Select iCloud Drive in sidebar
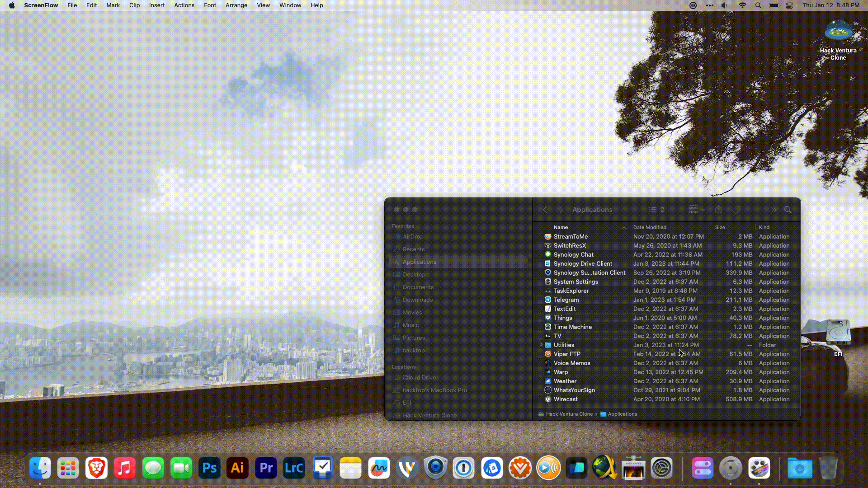 point(458,377)
